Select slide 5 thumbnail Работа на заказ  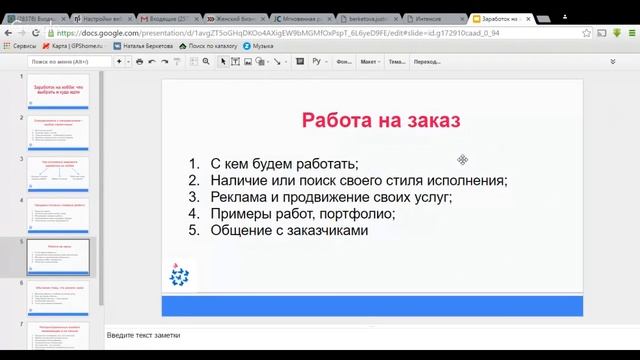tap(58, 257)
